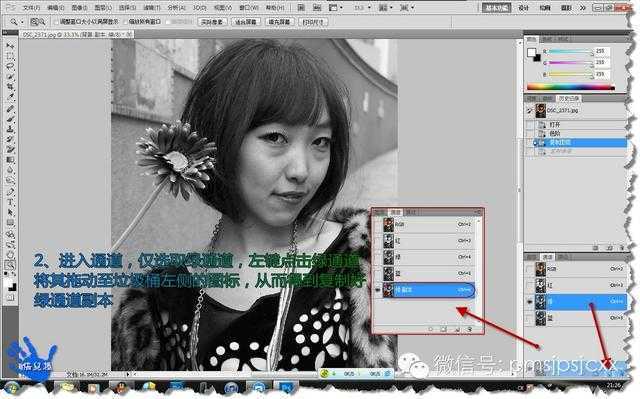Click the 填充屏幕 button
Screen dimensions: 640x399
tap(279, 22)
